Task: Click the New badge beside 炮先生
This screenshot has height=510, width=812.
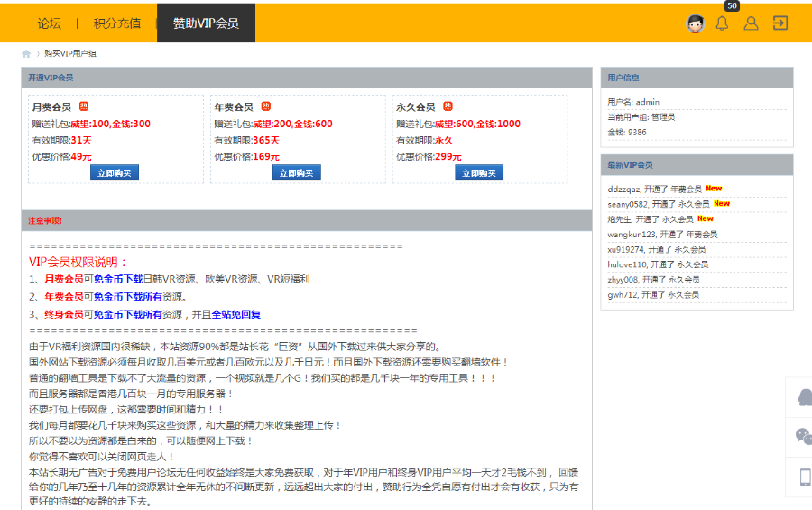Action: click(x=706, y=218)
